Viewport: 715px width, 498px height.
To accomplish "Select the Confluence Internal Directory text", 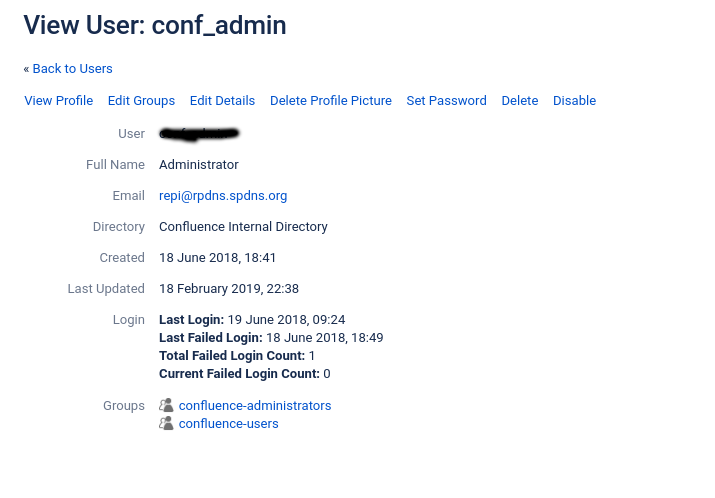I will coord(243,227).
